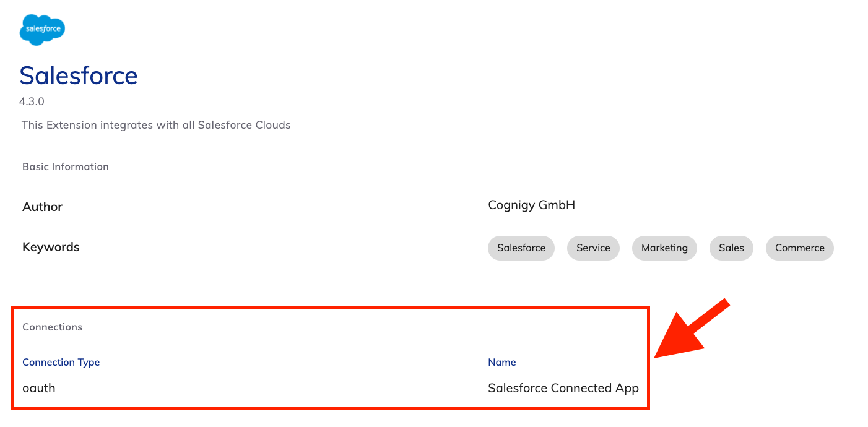The height and width of the screenshot is (427, 868).
Task: Click the Author label
Action: click(43, 207)
